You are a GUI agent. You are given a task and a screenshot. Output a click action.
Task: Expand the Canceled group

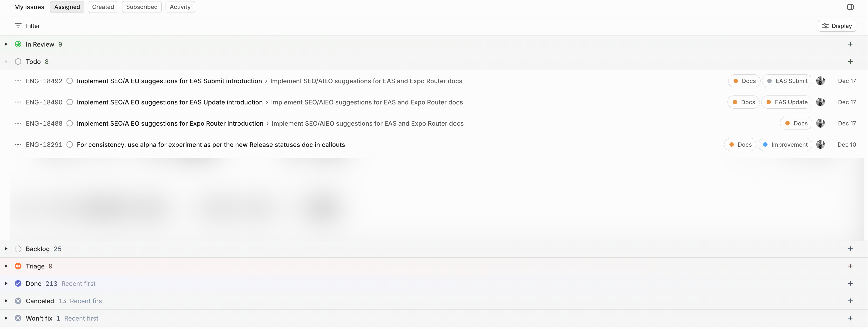(6, 301)
